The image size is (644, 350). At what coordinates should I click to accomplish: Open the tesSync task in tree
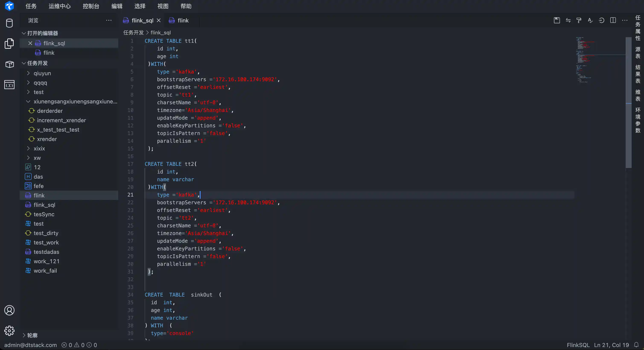44,214
